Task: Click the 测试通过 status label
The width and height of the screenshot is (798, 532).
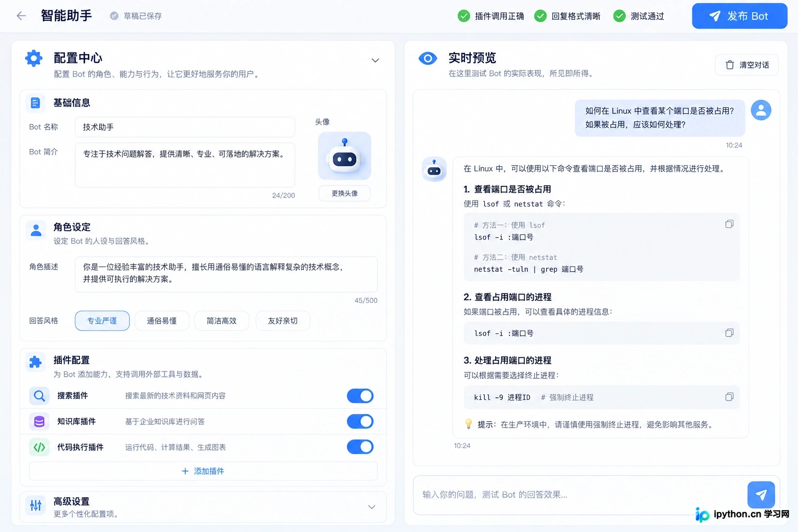Action: (647, 16)
